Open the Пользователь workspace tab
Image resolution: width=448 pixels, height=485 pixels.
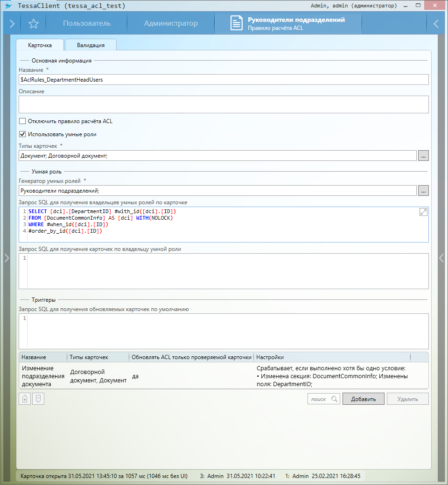click(x=87, y=24)
